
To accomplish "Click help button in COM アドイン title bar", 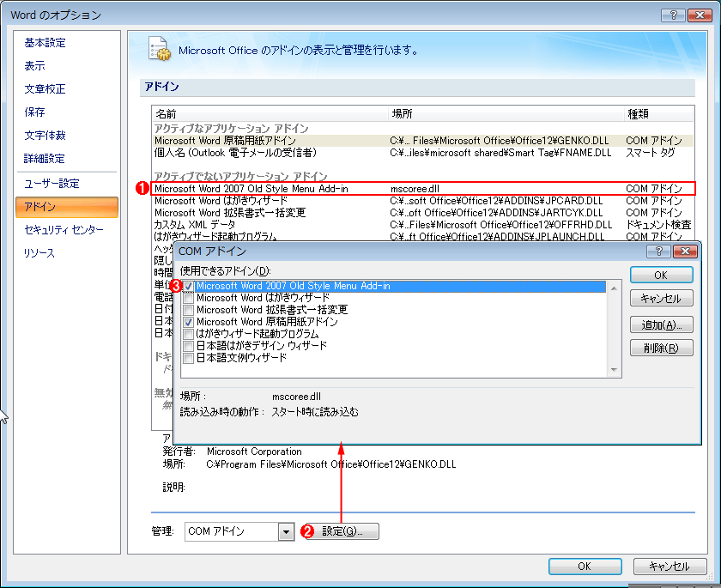I will point(658,251).
